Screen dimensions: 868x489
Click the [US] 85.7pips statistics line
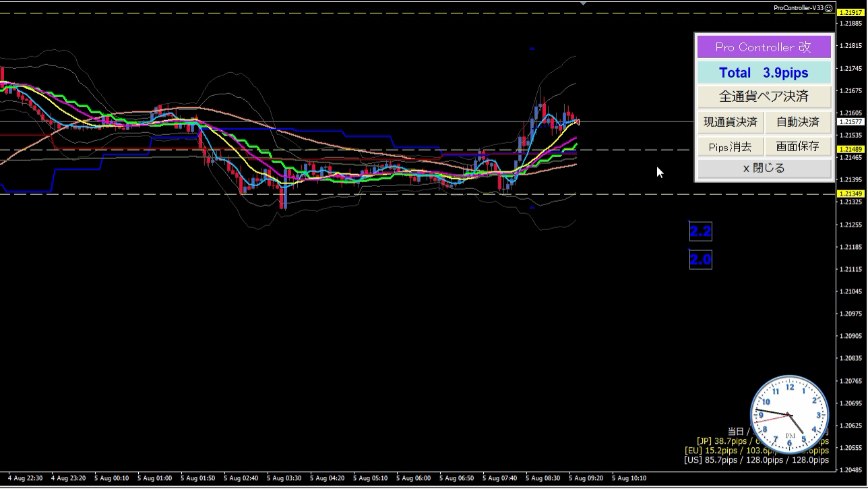pyautogui.click(x=757, y=460)
